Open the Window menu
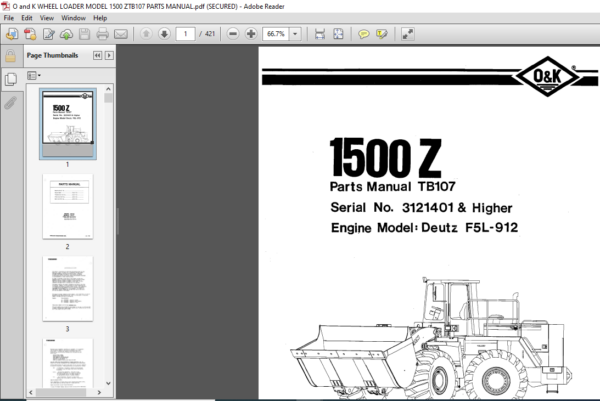The height and width of the screenshot is (401, 600). pyautogui.click(x=73, y=18)
